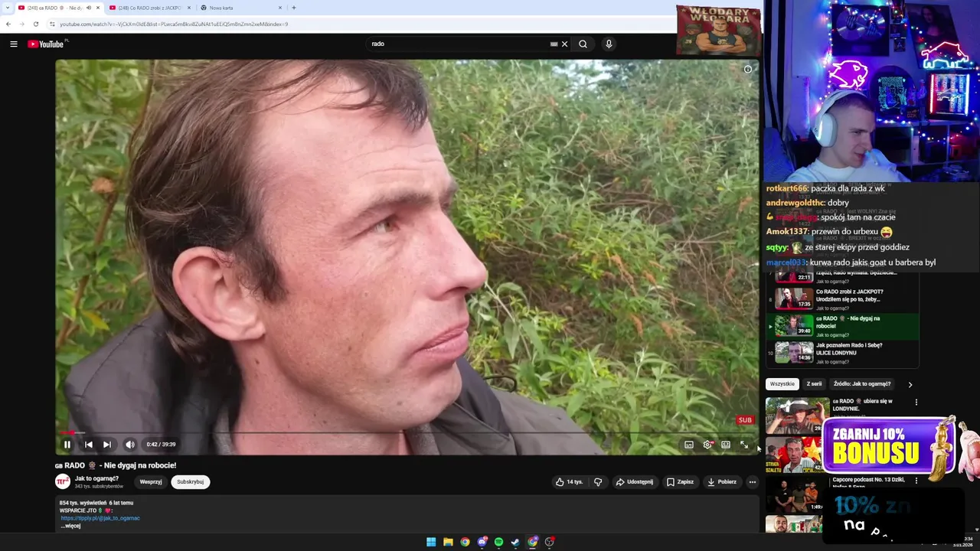The height and width of the screenshot is (551, 980).
Task: Seek on the video progress bar
Action: click(407, 433)
